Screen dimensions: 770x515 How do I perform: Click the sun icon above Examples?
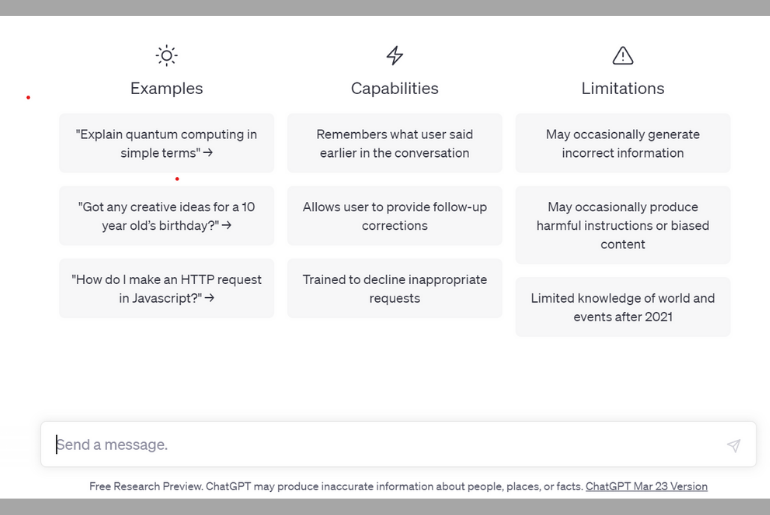coord(166,55)
